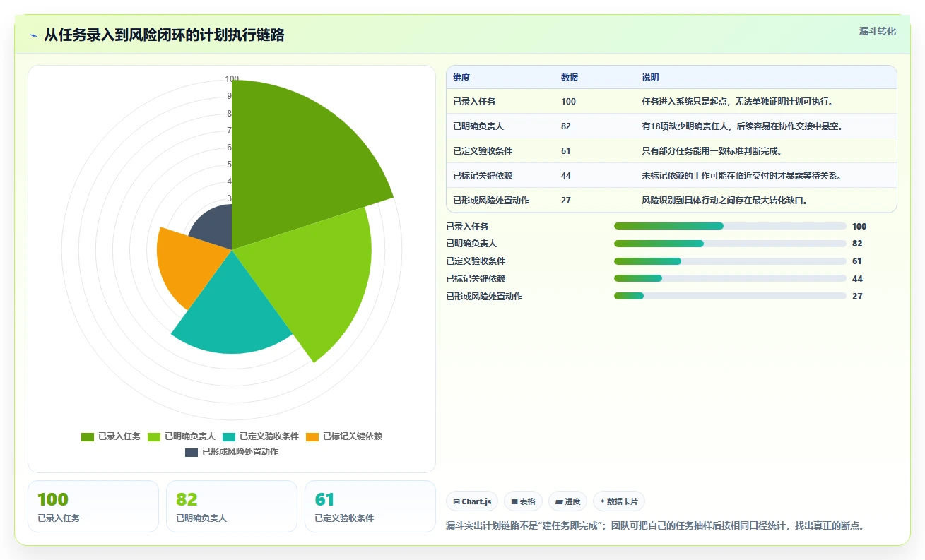Click the 已标记关键依赖 label in the progress list

tap(476, 279)
